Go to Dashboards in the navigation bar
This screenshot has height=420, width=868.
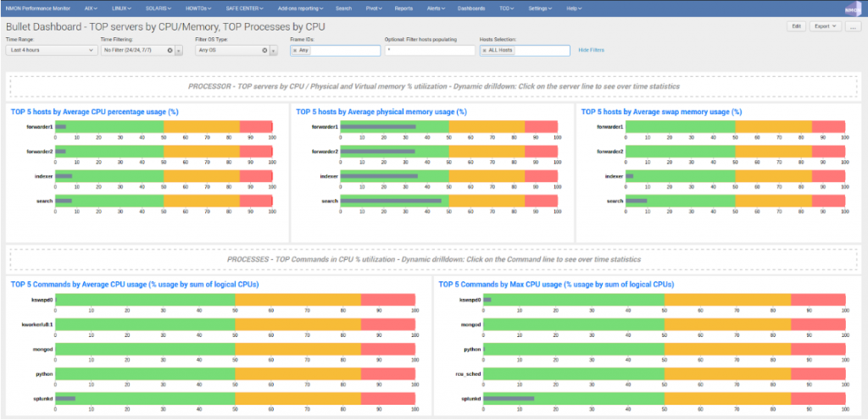pos(471,8)
